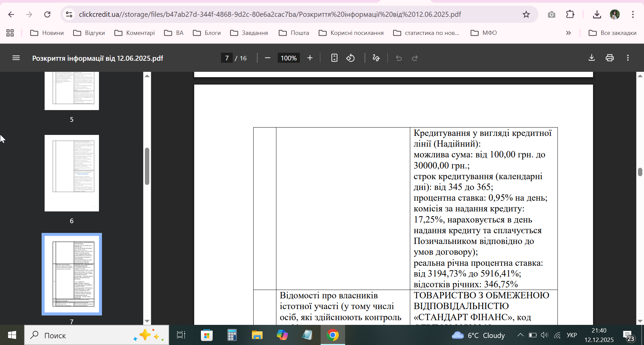The image size is (644, 345).
Task: Select page 5 thumbnail
Action: [72, 91]
